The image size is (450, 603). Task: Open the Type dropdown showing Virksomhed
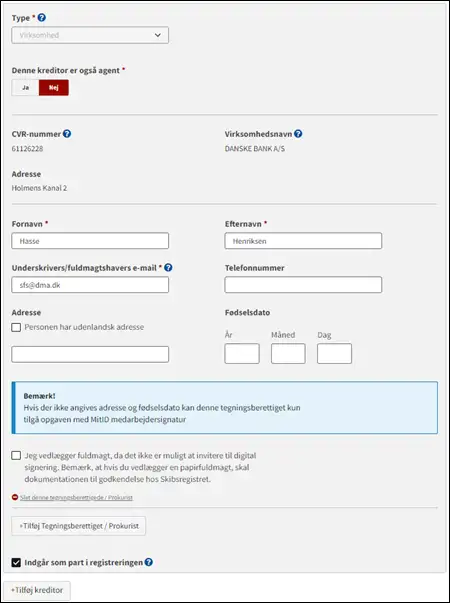(90, 35)
